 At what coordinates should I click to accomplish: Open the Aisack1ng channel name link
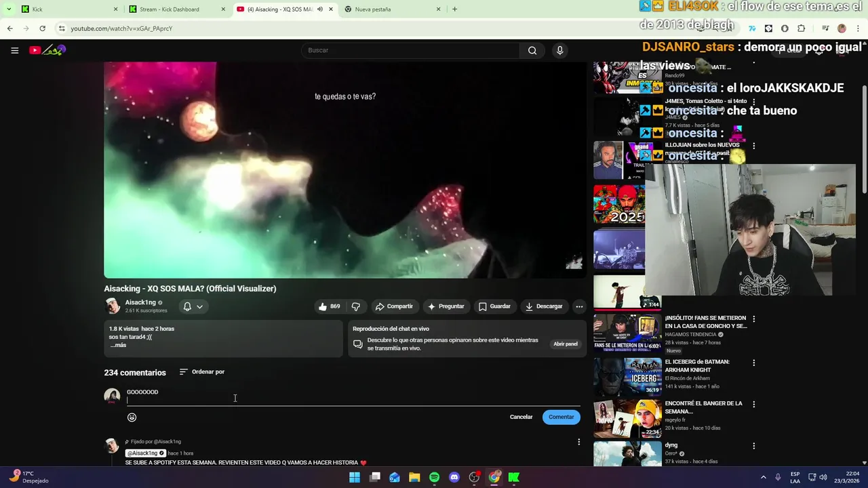click(140, 302)
